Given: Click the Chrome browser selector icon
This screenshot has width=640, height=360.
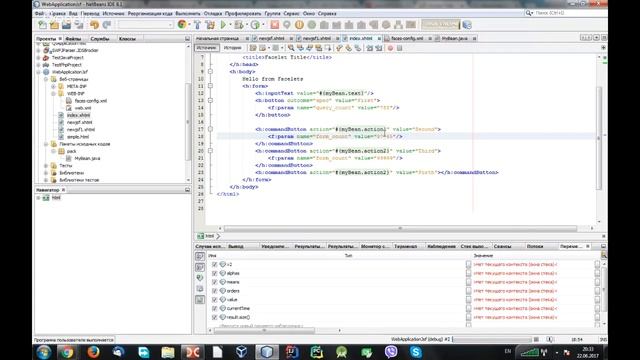Looking at the screenshot, I should click(182, 25).
